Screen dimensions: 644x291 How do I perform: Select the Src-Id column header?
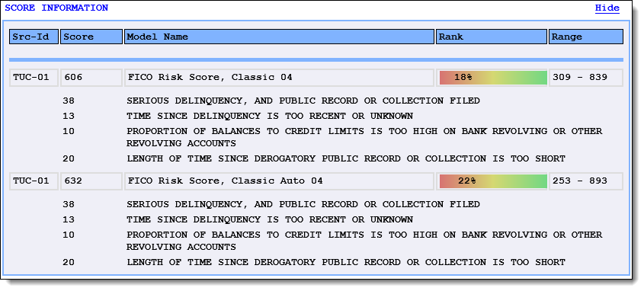click(34, 37)
